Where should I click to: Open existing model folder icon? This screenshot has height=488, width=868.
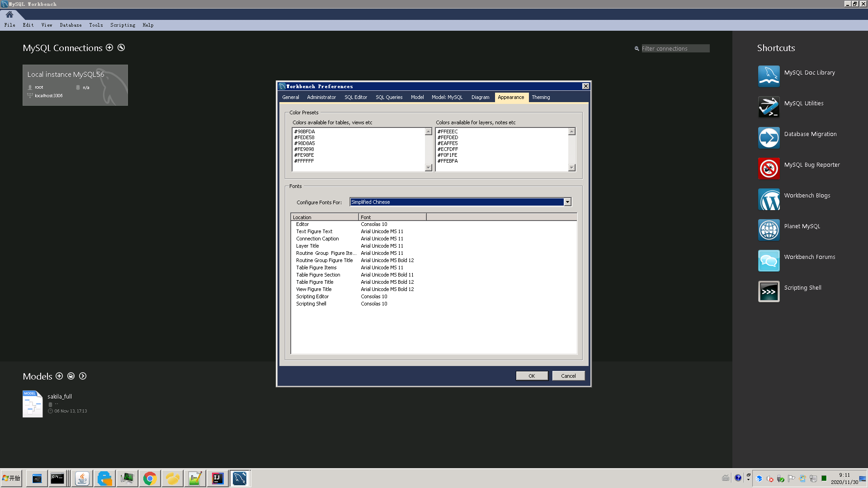[71, 376]
